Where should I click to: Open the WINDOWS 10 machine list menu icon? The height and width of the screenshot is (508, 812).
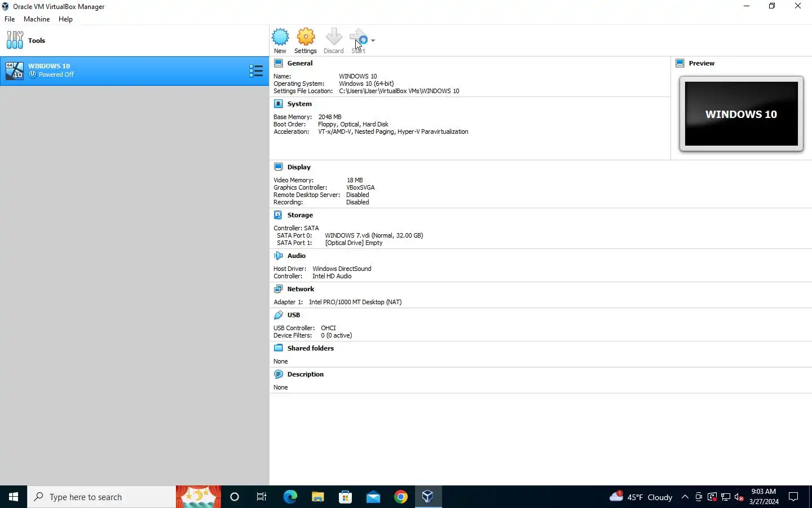(x=256, y=71)
